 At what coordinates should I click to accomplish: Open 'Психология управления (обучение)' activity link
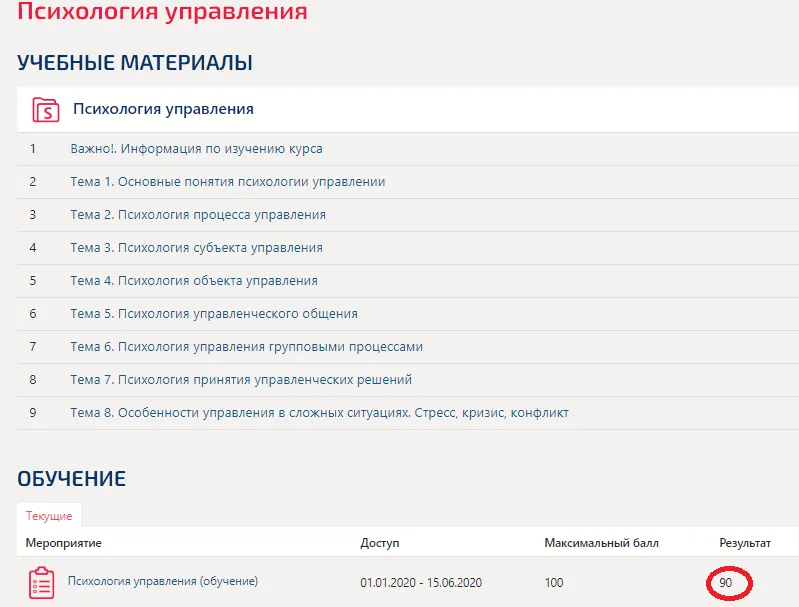162,581
